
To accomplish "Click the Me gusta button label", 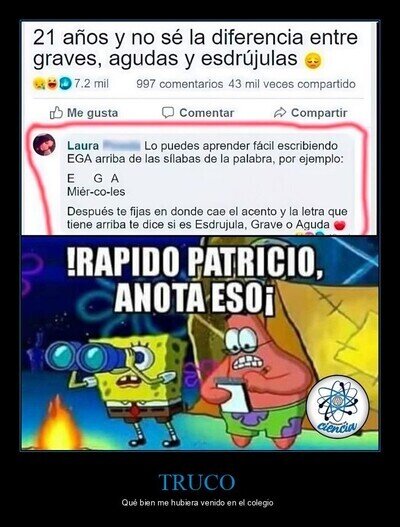I will pyautogui.click(x=92, y=113).
